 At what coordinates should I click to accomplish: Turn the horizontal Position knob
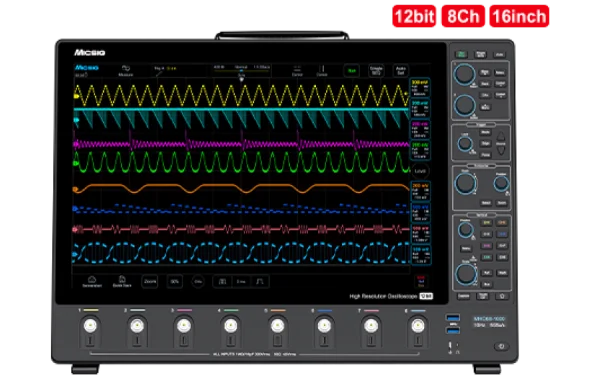tap(501, 184)
